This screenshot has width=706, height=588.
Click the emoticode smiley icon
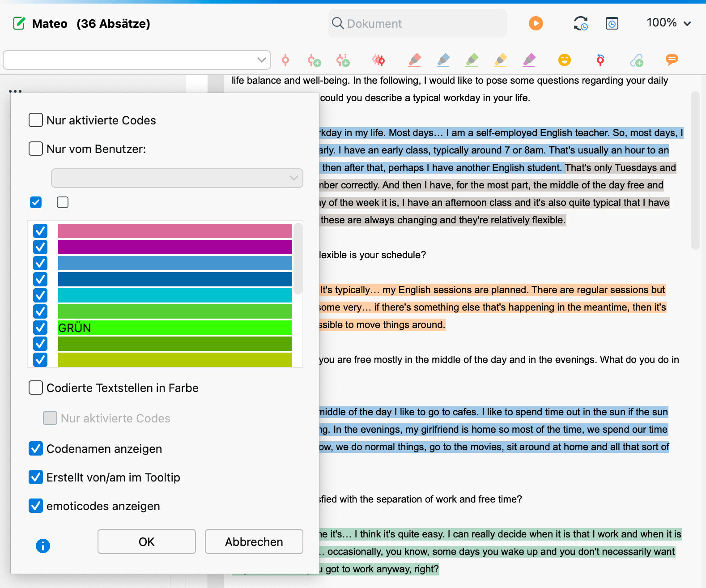pyautogui.click(x=565, y=60)
